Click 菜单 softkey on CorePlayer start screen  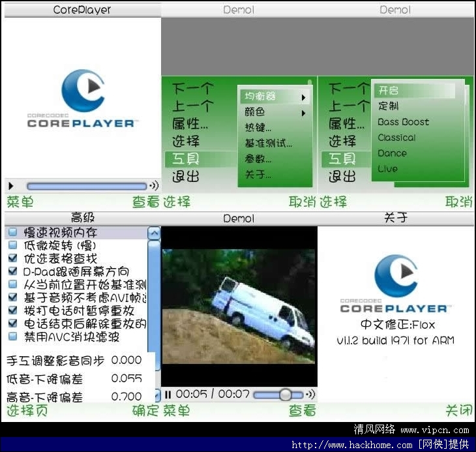[20, 202]
